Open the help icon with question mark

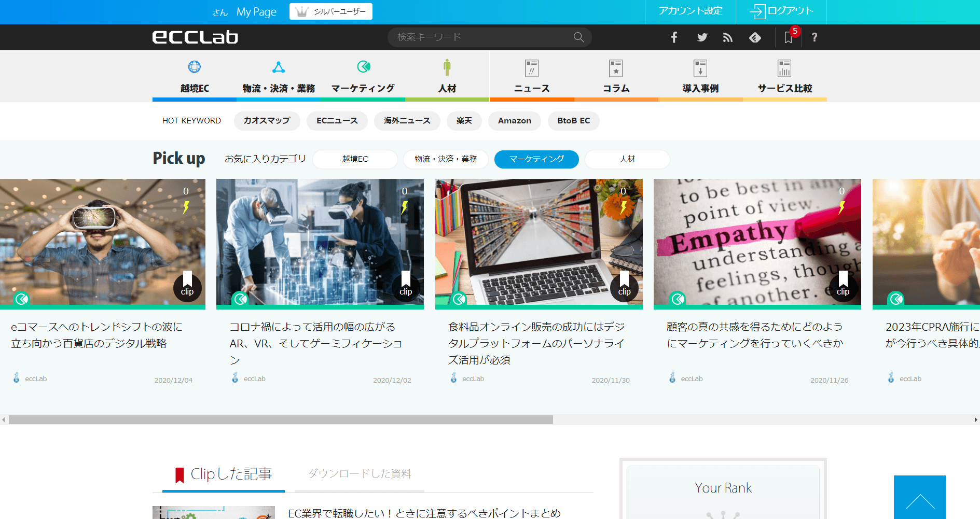814,37
